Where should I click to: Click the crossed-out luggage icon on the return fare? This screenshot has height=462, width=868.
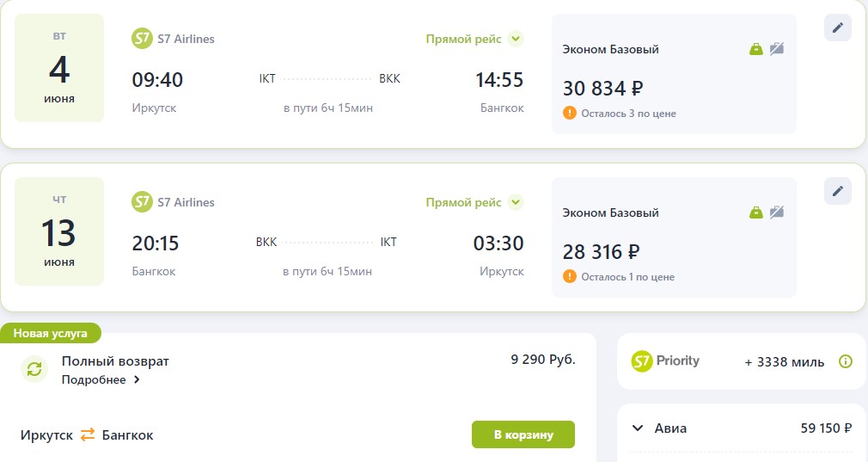(x=777, y=213)
